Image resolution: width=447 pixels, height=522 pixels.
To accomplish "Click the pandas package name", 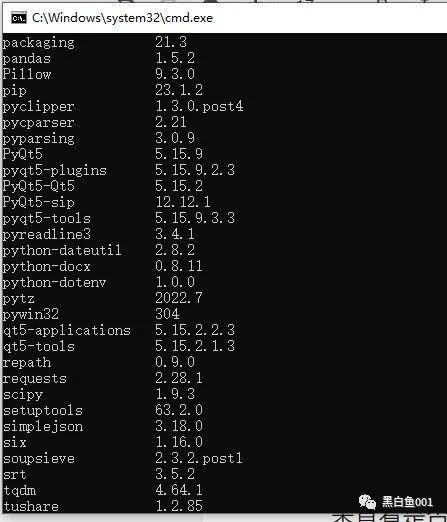I will [27, 59].
